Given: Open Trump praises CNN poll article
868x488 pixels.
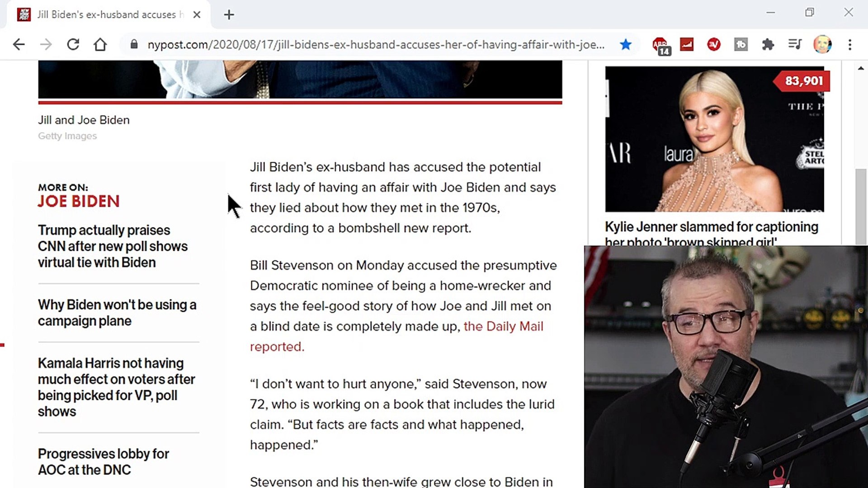Looking at the screenshot, I should click(x=113, y=246).
